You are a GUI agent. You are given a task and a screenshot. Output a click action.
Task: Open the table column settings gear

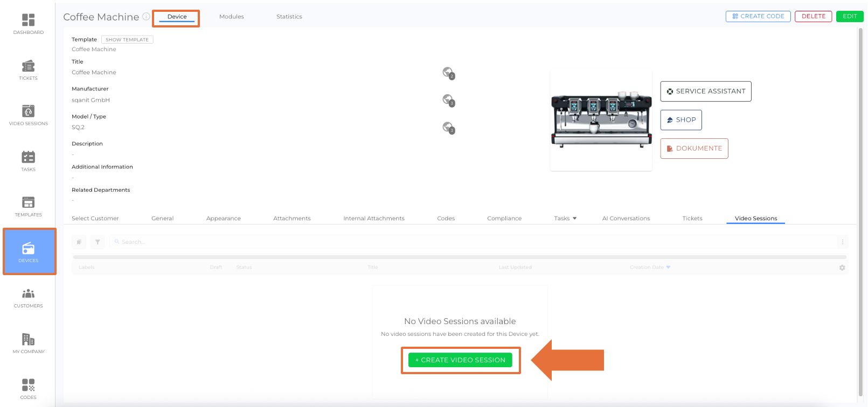pyautogui.click(x=842, y=268)
